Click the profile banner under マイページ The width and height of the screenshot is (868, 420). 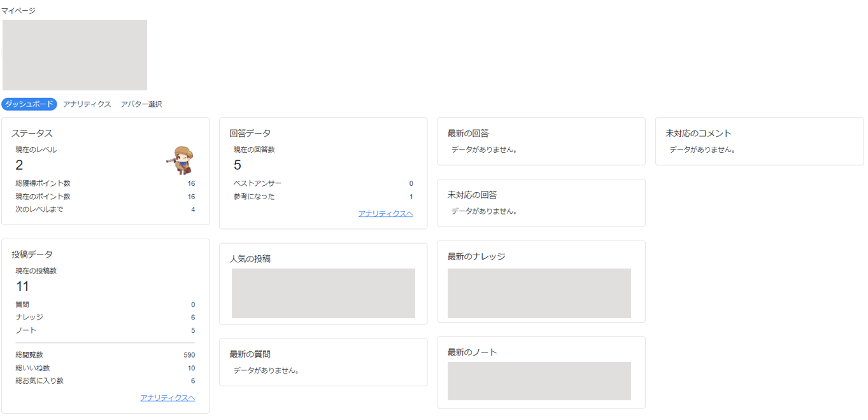pyautogui.click(x=75, y=55)
